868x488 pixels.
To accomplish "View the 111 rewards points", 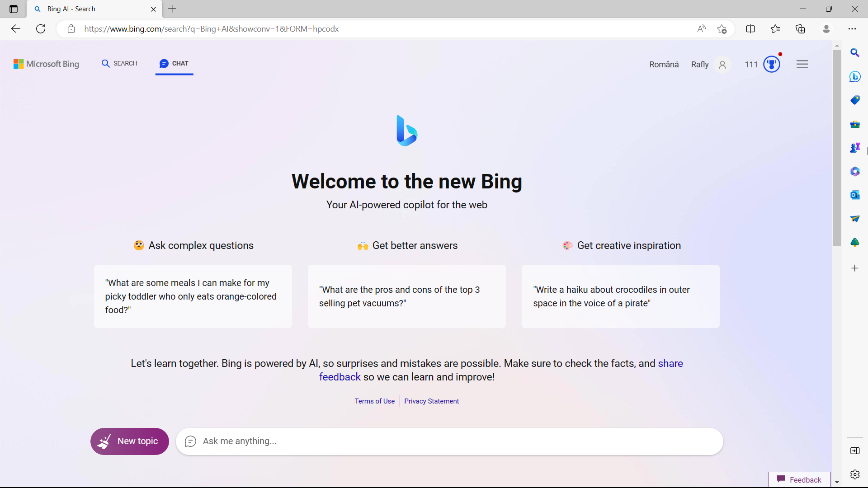I will click(751, 65).
